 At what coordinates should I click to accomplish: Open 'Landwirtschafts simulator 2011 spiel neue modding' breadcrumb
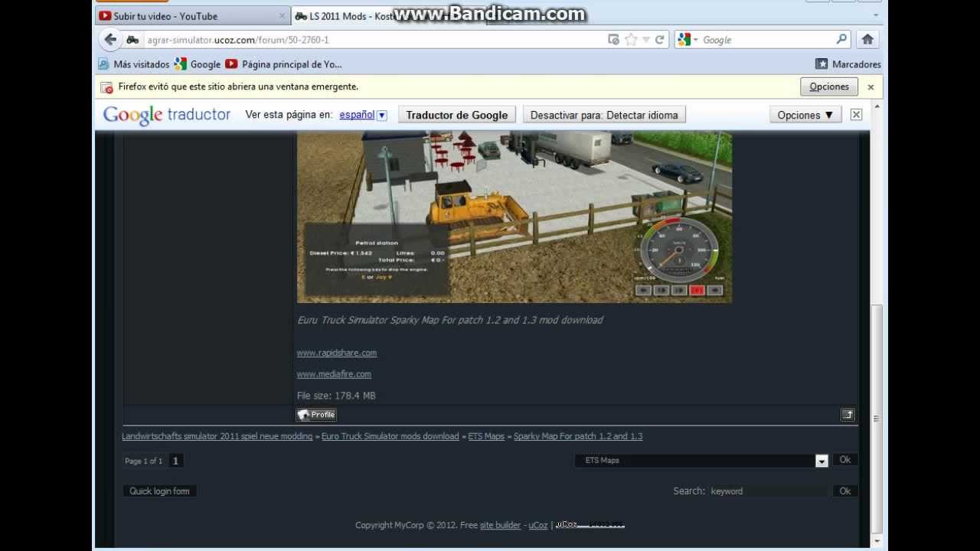[x=217, y=436]
